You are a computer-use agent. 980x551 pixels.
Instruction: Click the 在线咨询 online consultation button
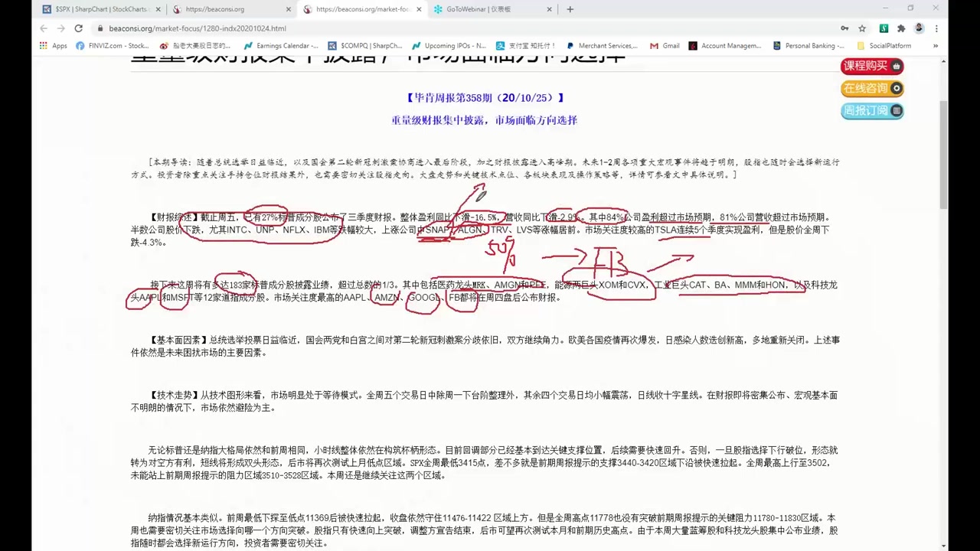pos(872,88)
